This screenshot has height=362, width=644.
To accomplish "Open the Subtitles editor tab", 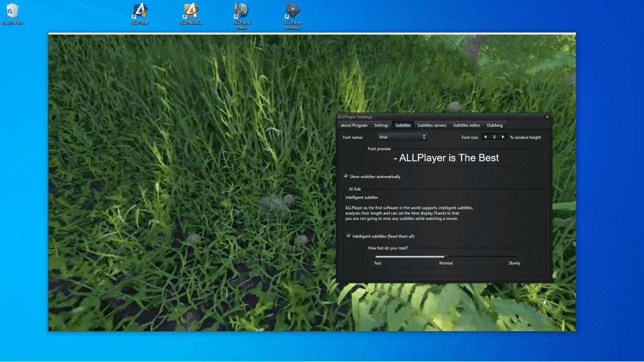I will (467, 125).
